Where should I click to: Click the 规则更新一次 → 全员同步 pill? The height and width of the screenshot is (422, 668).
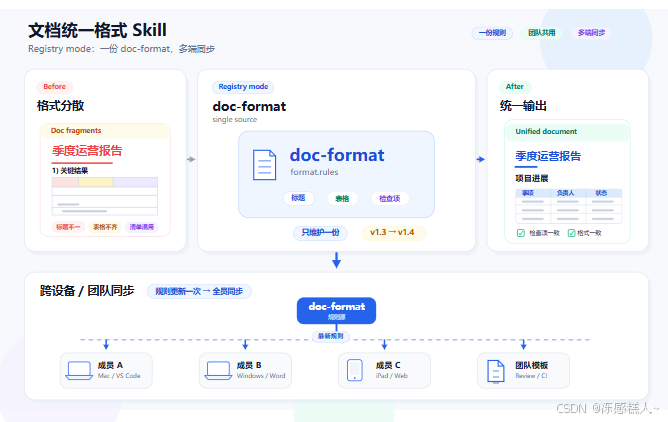click(199, 291)
